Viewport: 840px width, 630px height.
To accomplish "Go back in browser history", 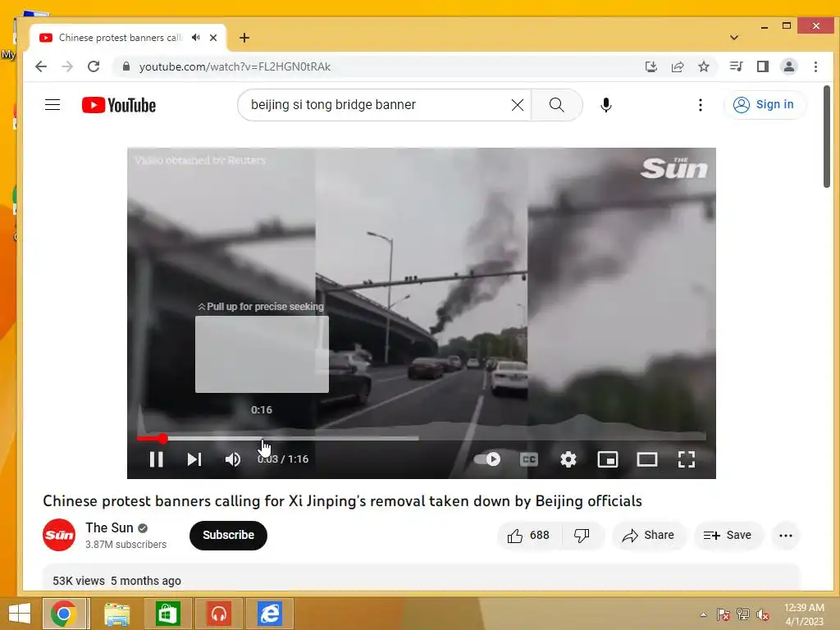I will (x=41, y=66).
